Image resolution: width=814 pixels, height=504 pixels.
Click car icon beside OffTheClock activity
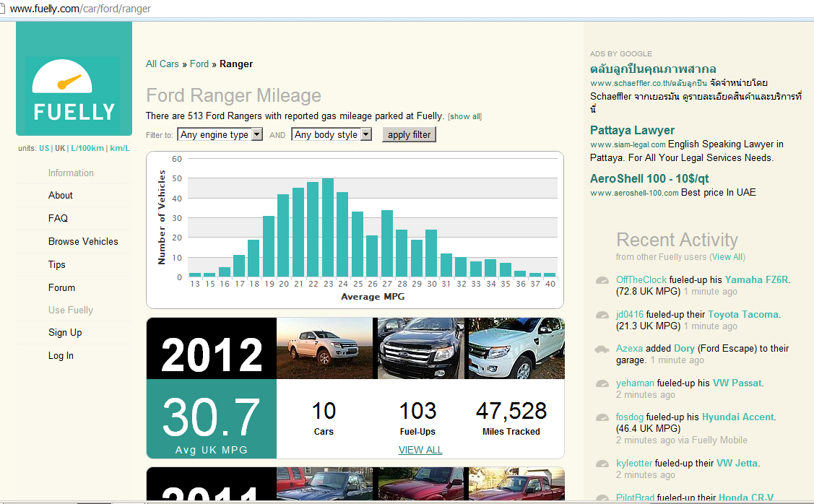(602, 280)
